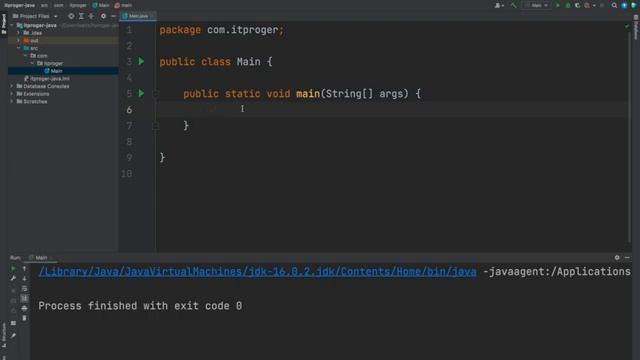The height and width of the screenshot is (360, 640).
Task: Run class Main from line 3 gutter arrow
Action: (141, 62)
